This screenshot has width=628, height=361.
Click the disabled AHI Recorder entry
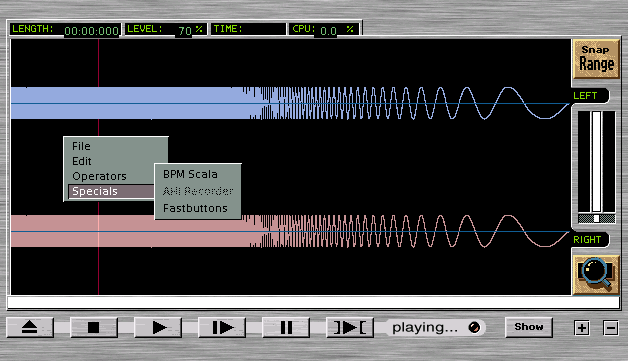click(x=198, y=191)
